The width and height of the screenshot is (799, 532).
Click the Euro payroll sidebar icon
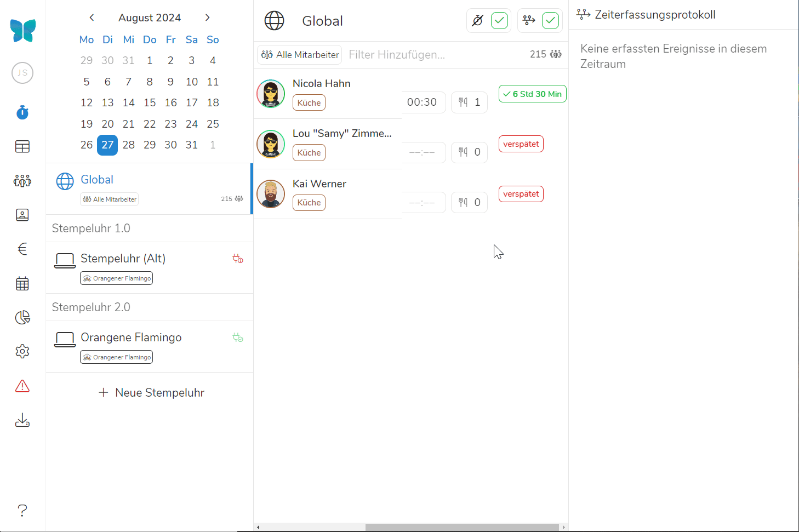point(22,249)
